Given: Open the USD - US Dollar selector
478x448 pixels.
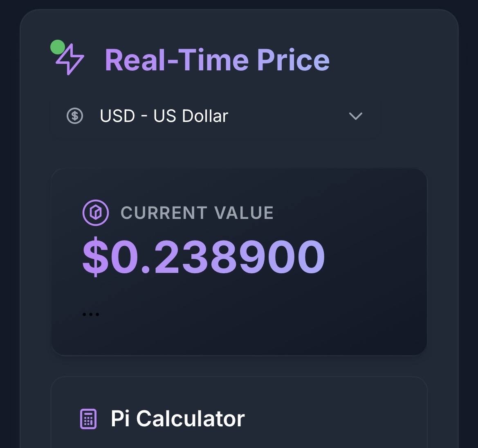Looking at the screenshot, I should 215,116.
